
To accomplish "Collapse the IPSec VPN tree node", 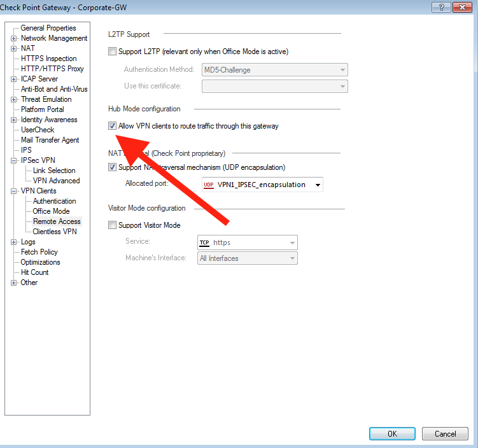I will click(13, 160).
